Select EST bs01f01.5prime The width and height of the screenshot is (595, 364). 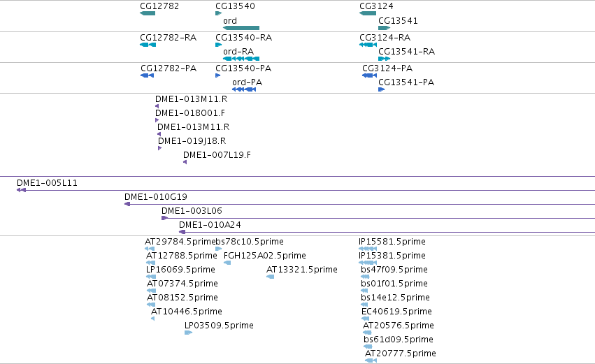pyautogui.click(x=364, y=291)
